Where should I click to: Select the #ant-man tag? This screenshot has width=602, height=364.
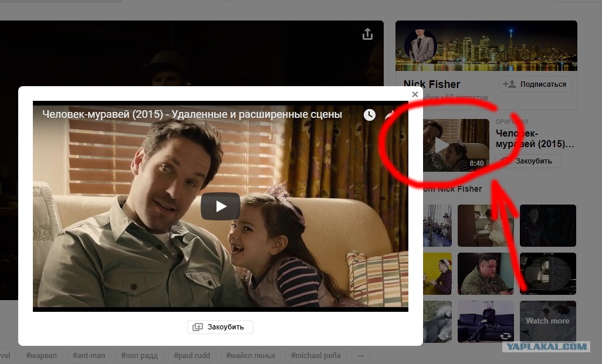point(89,356)
